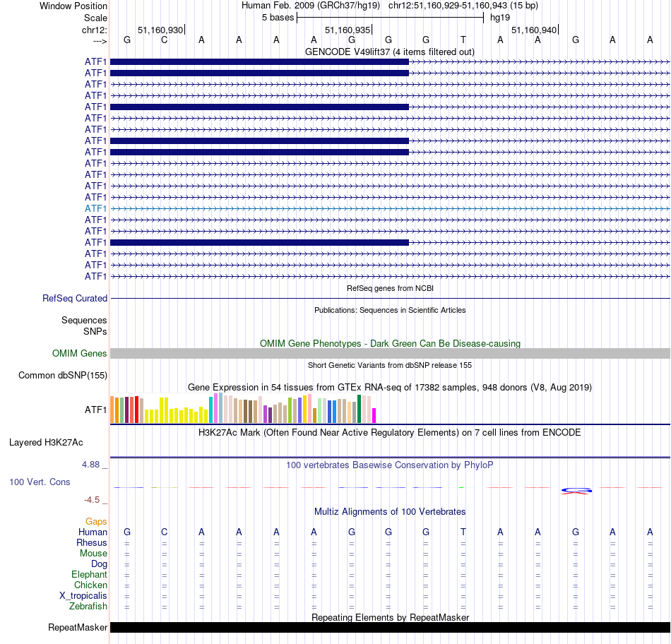The height and width of the screenshot is (644, 671).
Task: Open GENCODE V49lift37 track title
Action: click(x=390, y=52)
